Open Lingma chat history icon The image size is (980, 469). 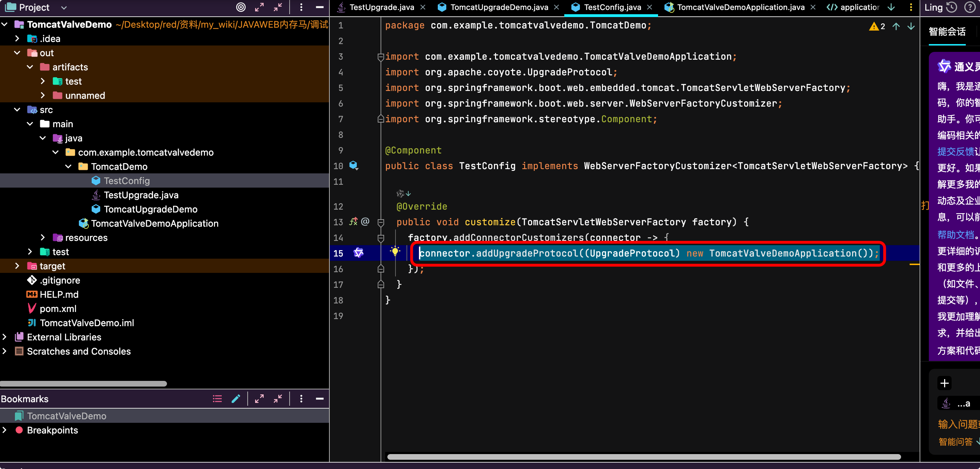(952, 7)
